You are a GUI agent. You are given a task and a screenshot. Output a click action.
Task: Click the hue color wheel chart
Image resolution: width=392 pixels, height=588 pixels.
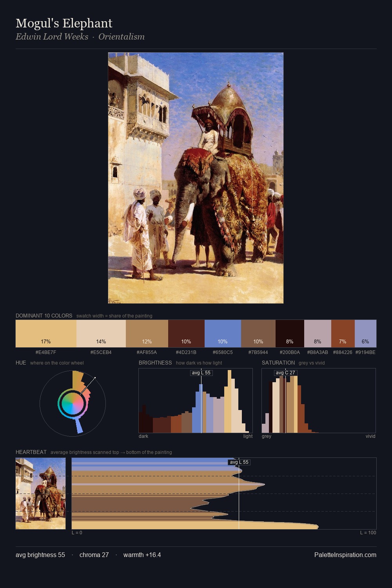pos(73,403)
